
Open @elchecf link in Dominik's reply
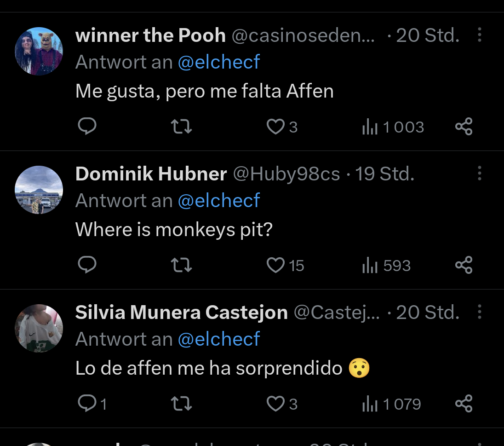(x=219, y=201)
